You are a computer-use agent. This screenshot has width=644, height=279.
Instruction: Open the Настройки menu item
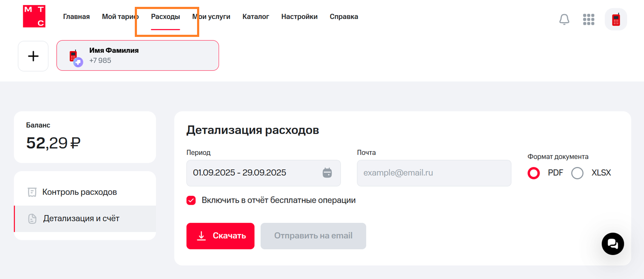pyautogui.click(x=299, y=16)
